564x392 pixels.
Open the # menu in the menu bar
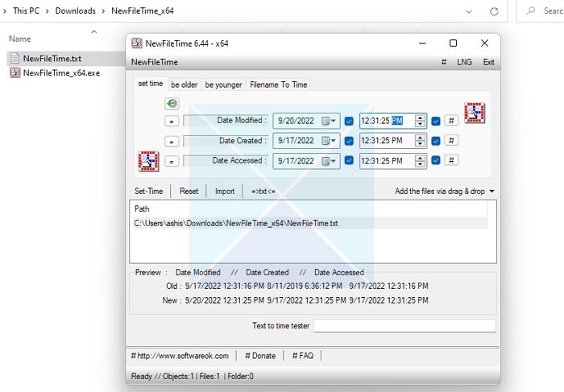444,62
